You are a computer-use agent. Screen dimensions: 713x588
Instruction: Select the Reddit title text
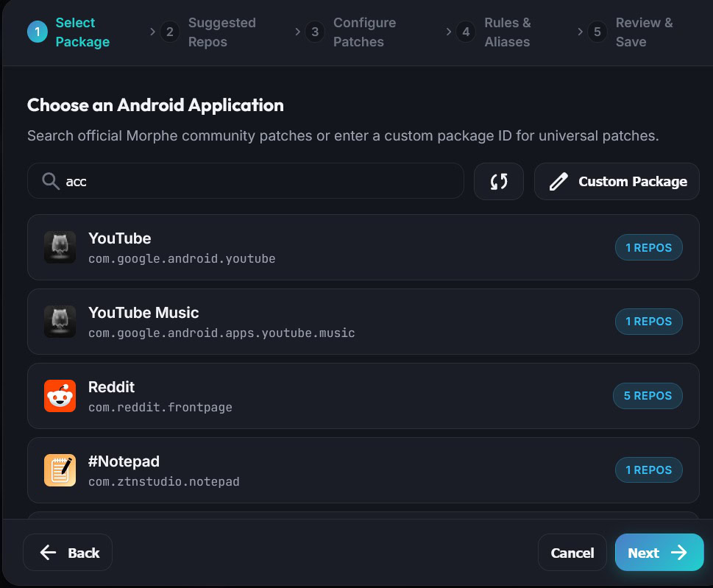pos(111,387)
